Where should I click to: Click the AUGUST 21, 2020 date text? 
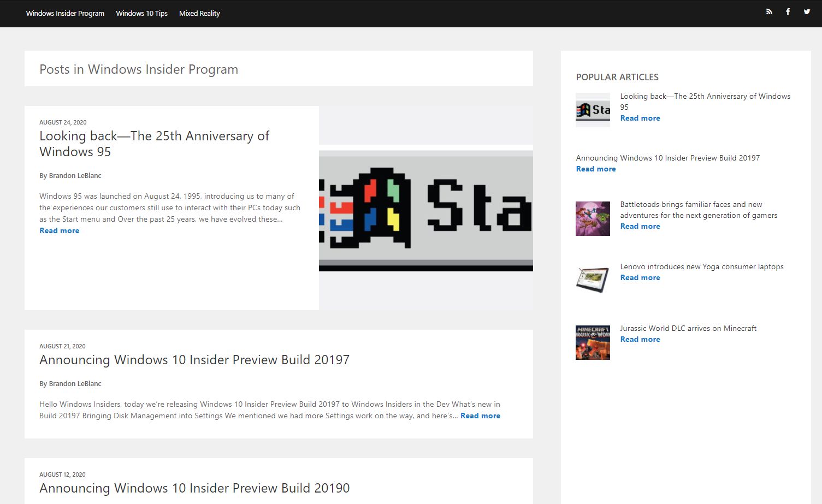[x=62, y=346]
